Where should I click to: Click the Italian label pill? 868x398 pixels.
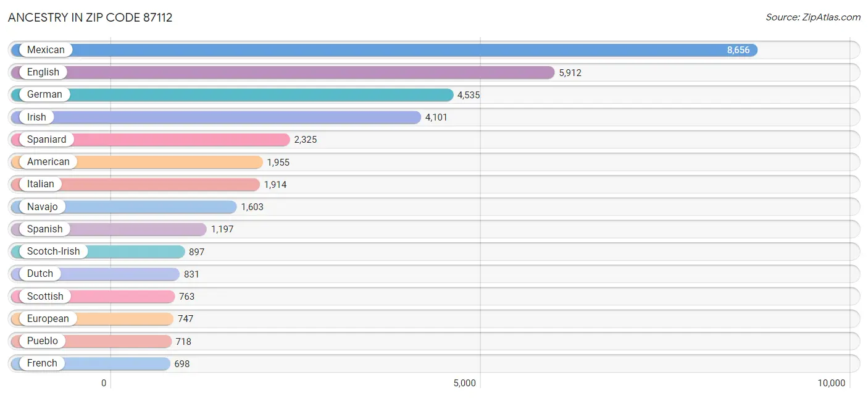tap(41, 184)
